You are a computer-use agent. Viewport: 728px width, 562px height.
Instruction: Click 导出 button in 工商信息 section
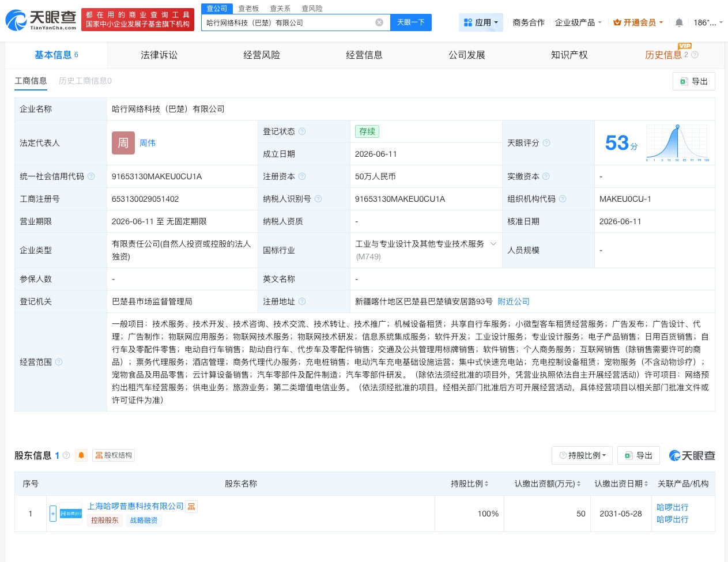click(694, 81)
